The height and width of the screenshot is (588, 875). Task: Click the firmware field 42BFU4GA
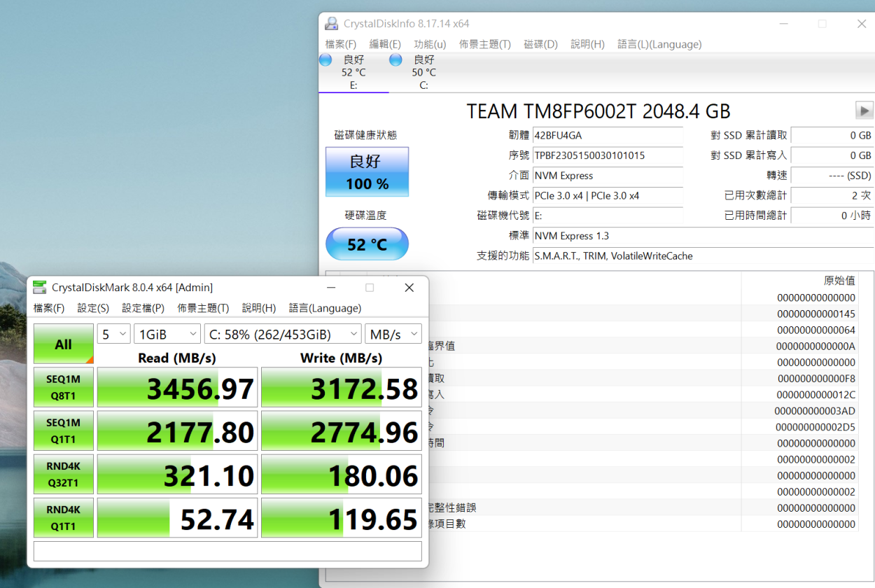pyautogui.click(x=608, y=136)
